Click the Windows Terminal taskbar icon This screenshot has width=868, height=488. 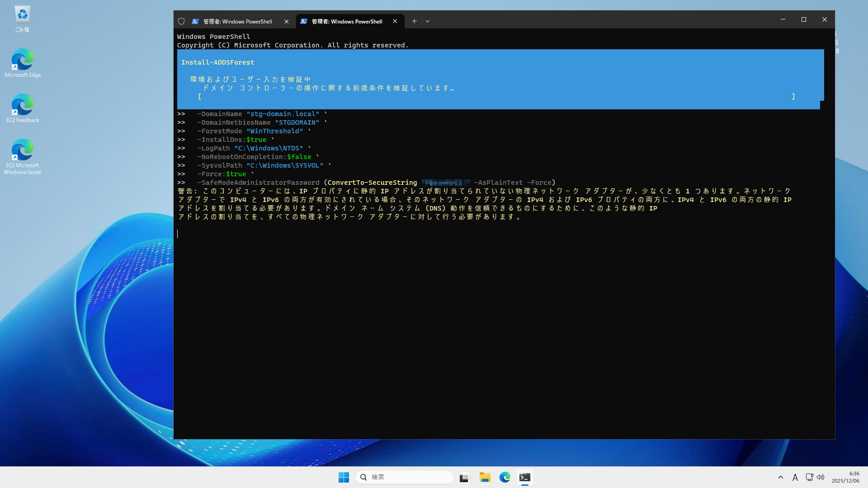(524, 477)
